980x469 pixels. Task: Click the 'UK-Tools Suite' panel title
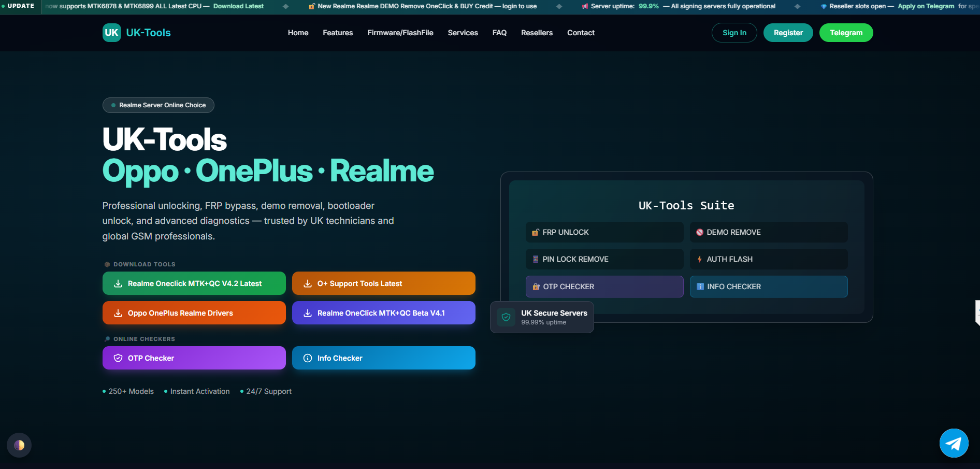pyautogui.click(x=686, y=205)
